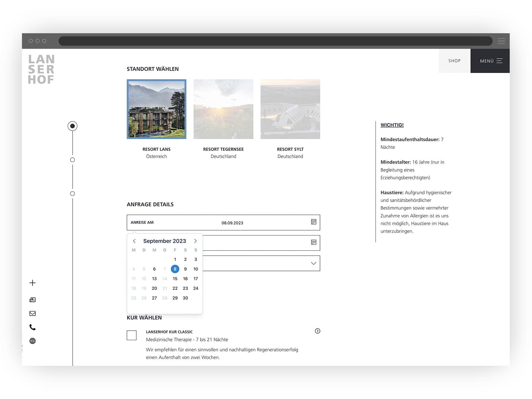Click info arrow next to Lanserhof Kur Classic
The image size is (532, 399).
point(317,331)
